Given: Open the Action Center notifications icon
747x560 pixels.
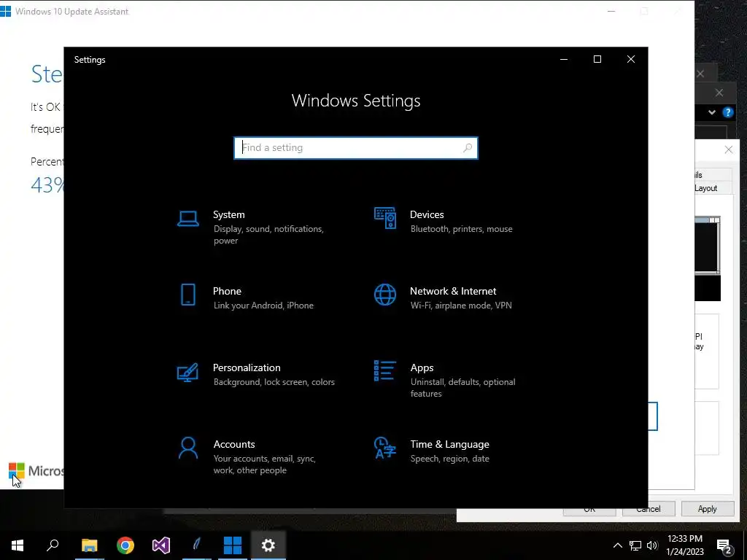Looking at the screenshot, I should pos(724,545).
